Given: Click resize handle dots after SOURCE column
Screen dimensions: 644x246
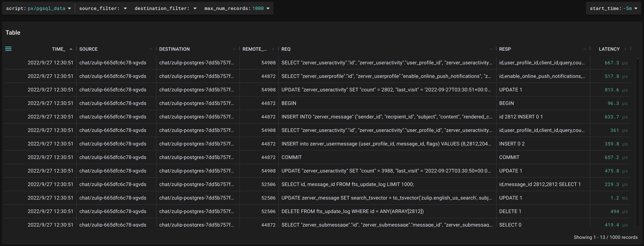Looking at the screenshot, I should (156, 49).
